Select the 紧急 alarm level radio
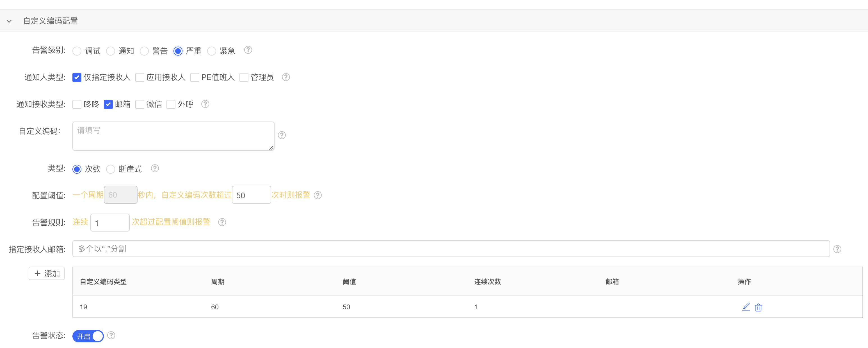The height and width of the screenshot is (348, 868). coord(212,51)
